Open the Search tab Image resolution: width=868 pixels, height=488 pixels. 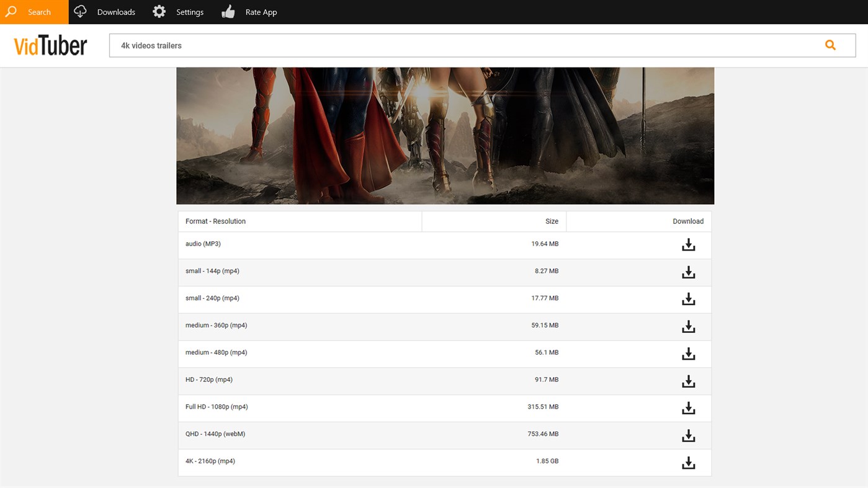point(34,12)
